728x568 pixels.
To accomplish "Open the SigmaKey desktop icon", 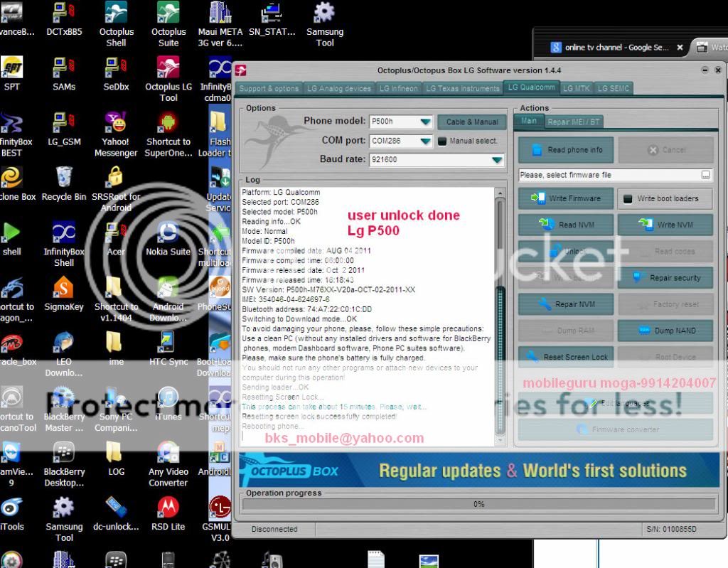I will point(64,294).
